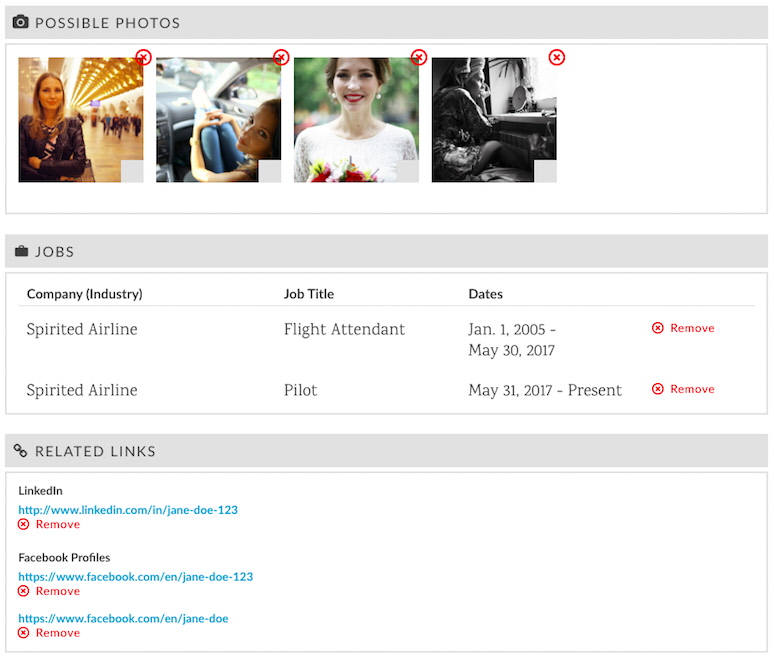The height and width of the screenshot is (661, 774).
Task: Click the Jobs section title
Action: click(55, 252)
